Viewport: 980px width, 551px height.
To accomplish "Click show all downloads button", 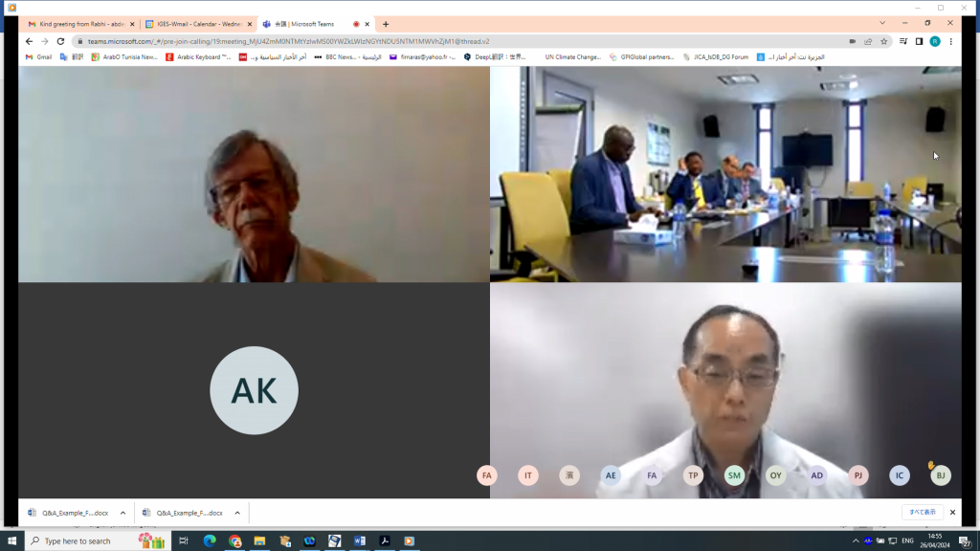I will 922,513.
